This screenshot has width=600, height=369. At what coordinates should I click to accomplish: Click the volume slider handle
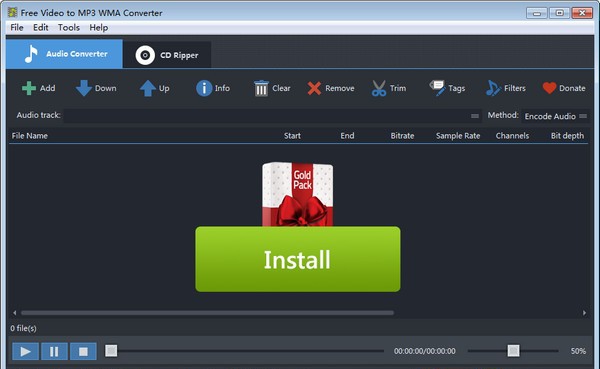point(514,350)
